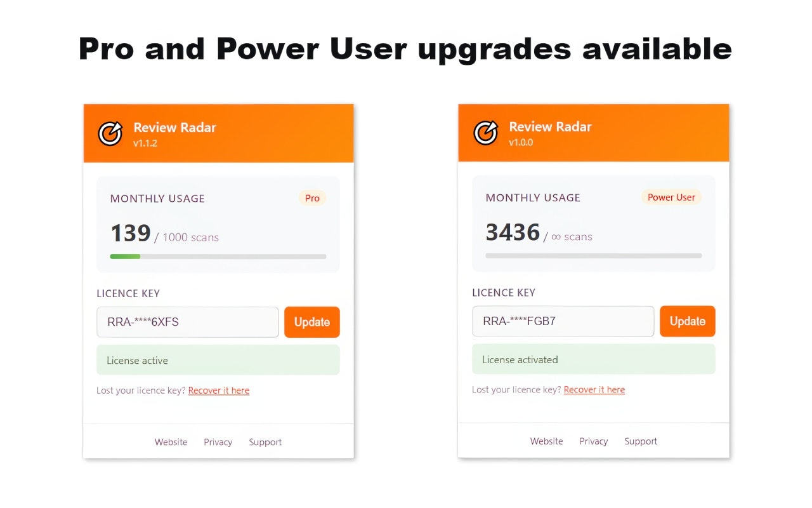Click the License activated status banner
Screen dimensions: 812x508
point(593,359)
